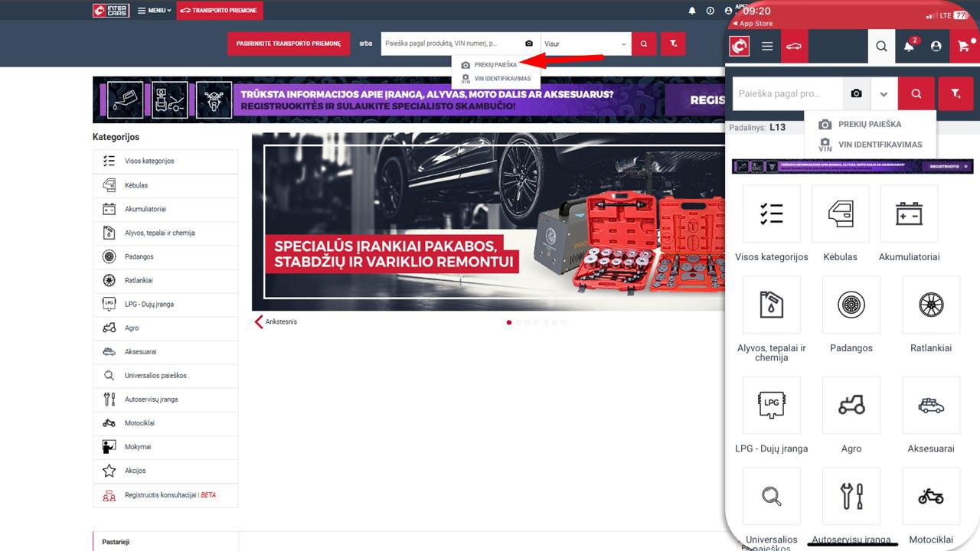Open the user profile icon in mobile header
Viewport: 980px width, 551px height.
pos(936,47)
